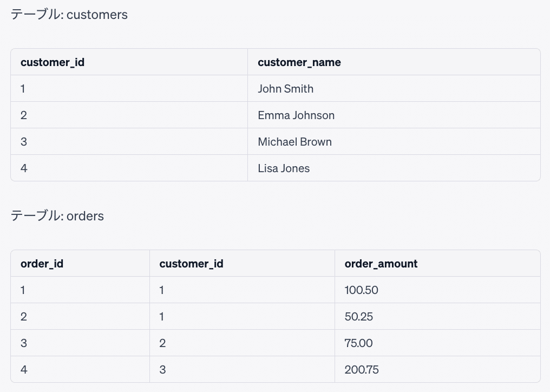Click order_id 3 in the orders table
This screenshot has width=550, height=392.
(24, 343)
